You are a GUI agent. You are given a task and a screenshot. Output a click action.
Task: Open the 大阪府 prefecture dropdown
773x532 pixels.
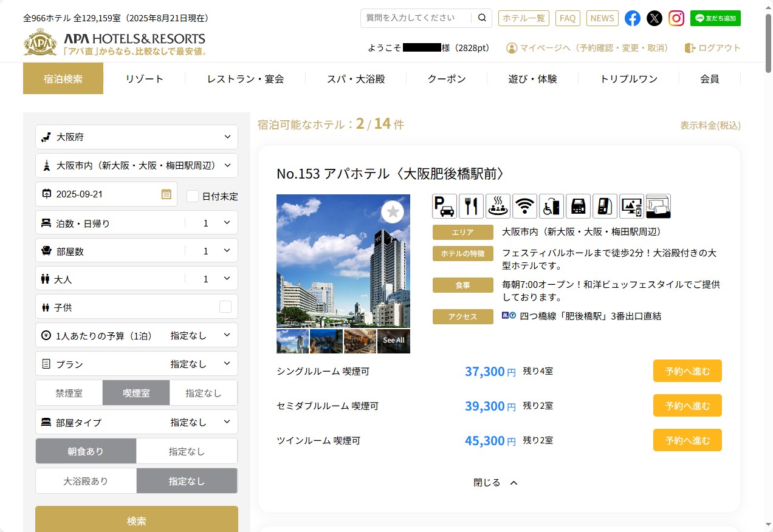(137, 137)
